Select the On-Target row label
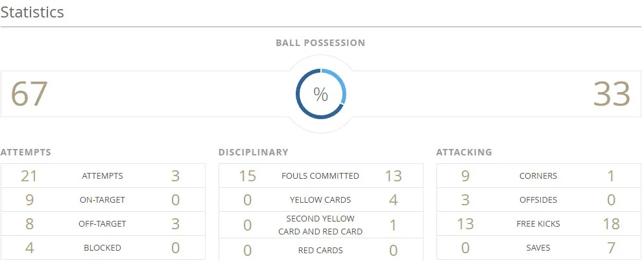644x261 pixels. 102,200
